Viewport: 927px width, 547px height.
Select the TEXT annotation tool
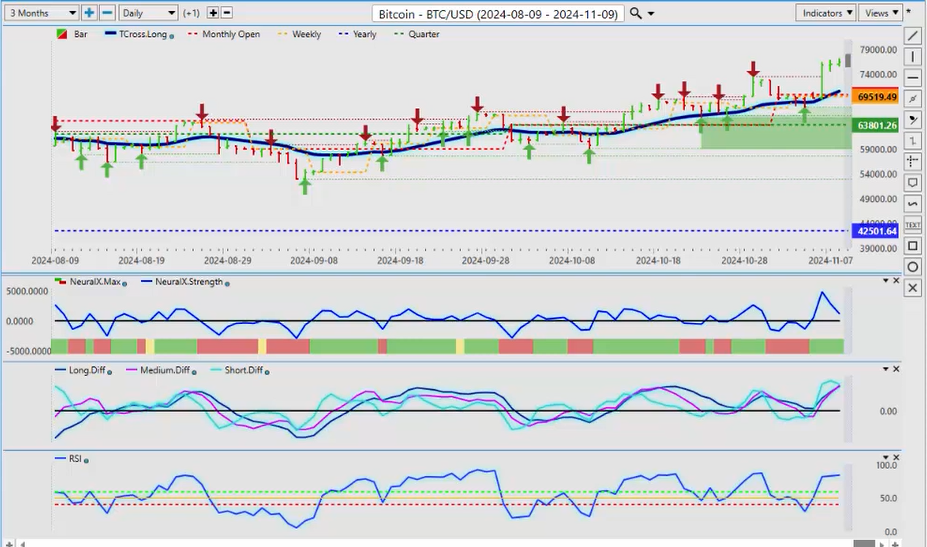[x=912, y=225]
